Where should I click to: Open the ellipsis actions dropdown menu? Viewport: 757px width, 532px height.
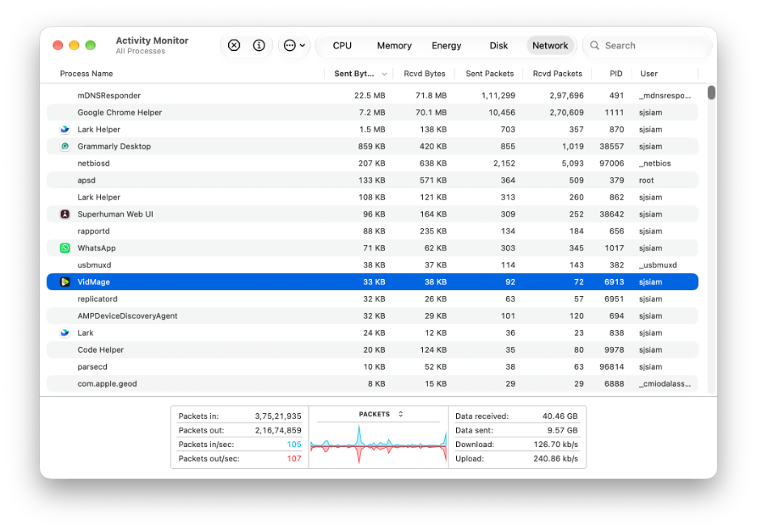point(294,45)
